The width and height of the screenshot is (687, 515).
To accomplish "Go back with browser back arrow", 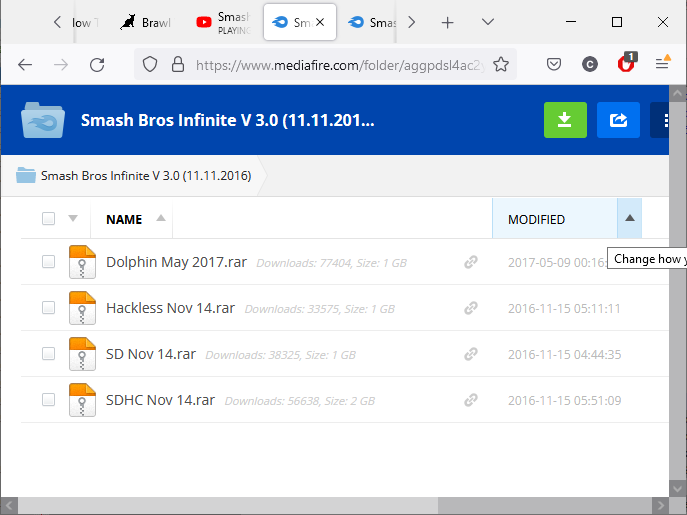I will [25, 65].
